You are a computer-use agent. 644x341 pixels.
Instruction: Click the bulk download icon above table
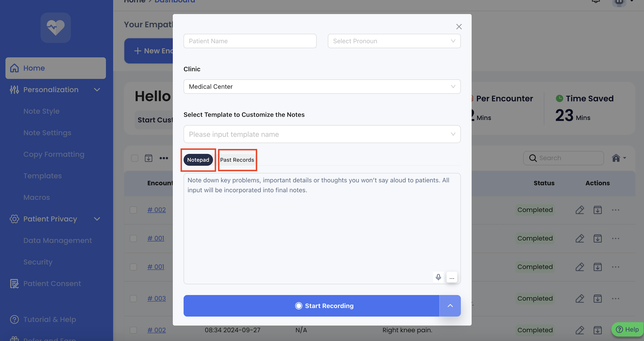[x=149, y=158]
